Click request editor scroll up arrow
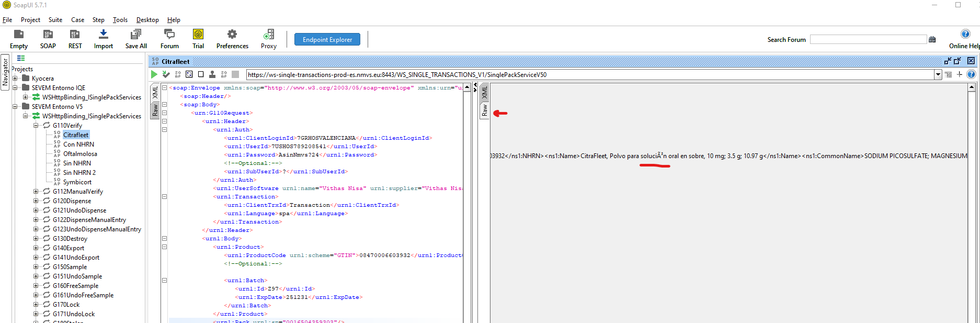The image size is (980, 323). [466, 88]
